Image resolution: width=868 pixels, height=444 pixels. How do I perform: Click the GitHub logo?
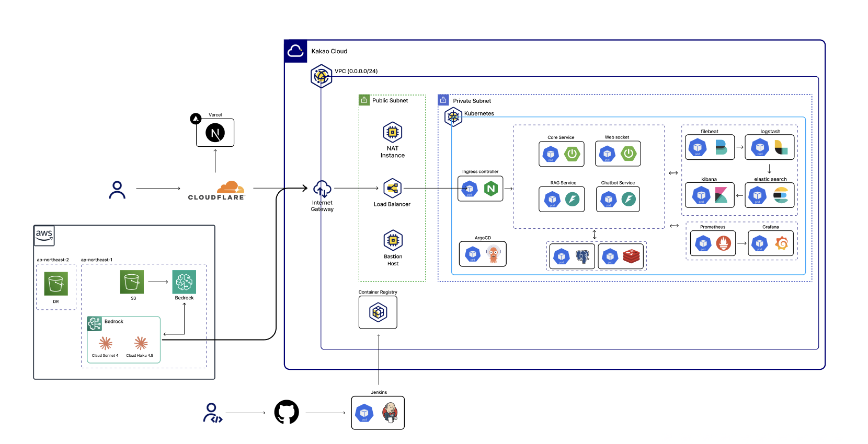287,412
